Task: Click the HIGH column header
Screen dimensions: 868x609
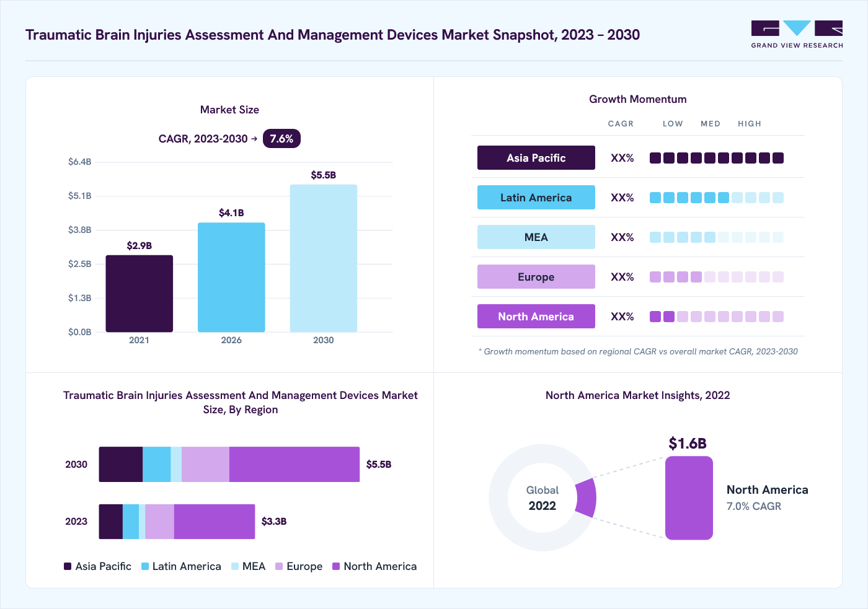Action: tap(750, 124)
